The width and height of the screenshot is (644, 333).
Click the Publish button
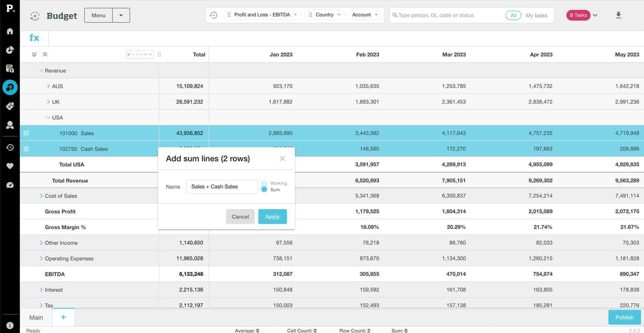pyautogui.click(x=624, y=317)
